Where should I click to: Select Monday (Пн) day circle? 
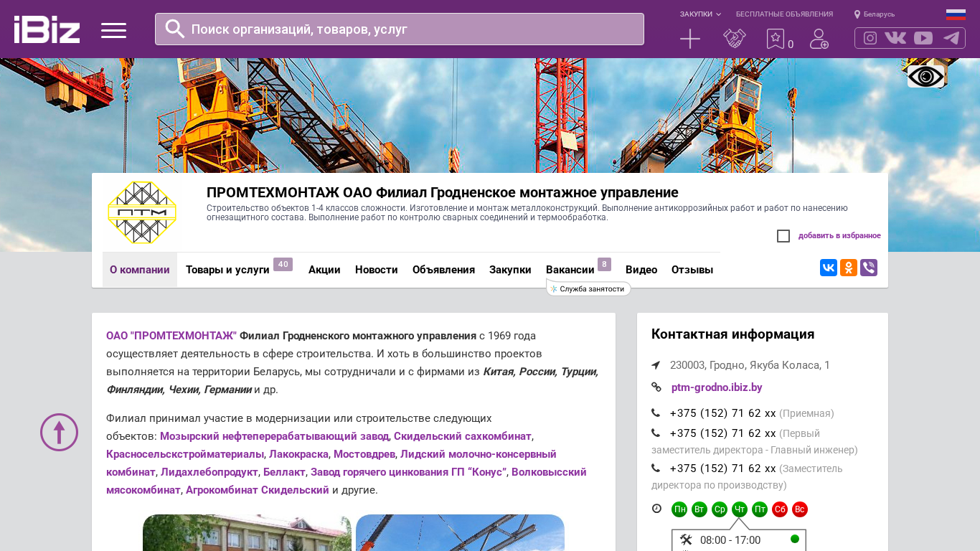pyautogui.click(x=679, y=509)
